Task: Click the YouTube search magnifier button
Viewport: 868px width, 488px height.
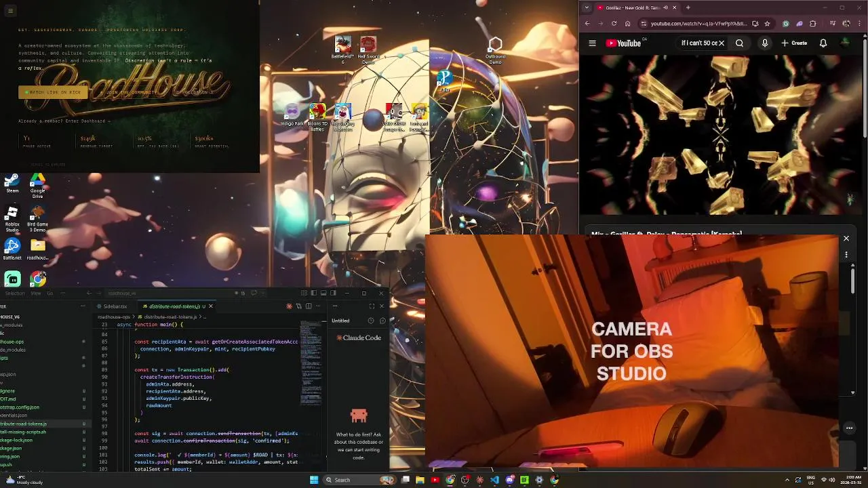Action: (x=740, y=43)
